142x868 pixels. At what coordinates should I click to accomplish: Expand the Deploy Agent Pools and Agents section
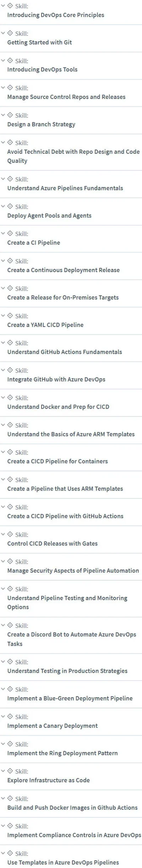pos(3,207)
